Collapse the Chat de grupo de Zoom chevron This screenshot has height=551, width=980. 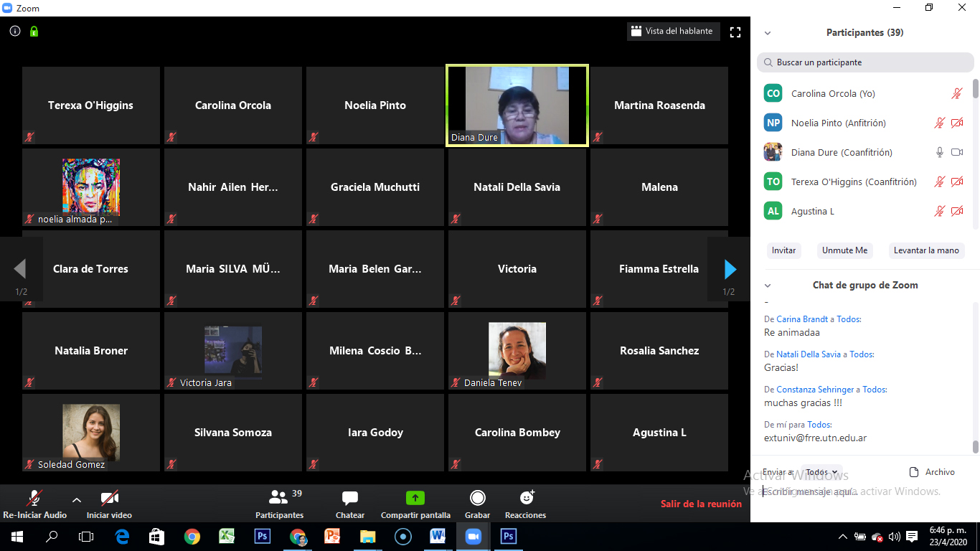click(x=768, y=286)
